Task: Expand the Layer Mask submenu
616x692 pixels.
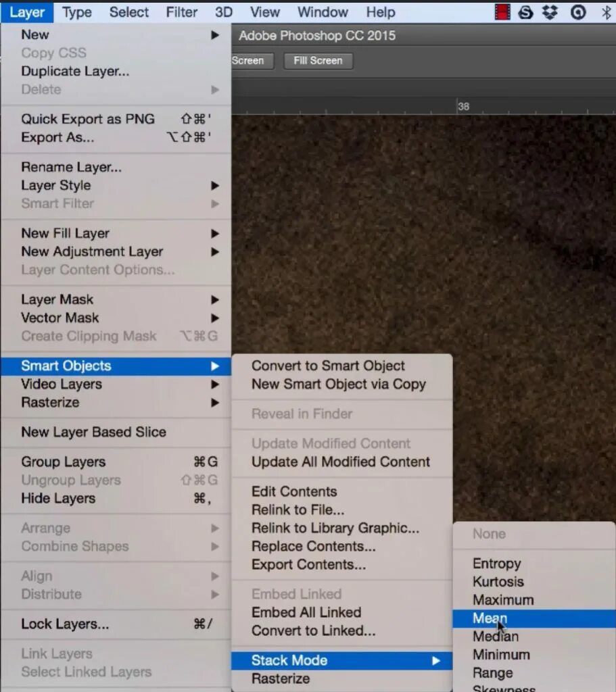Action: coord(116,299)
